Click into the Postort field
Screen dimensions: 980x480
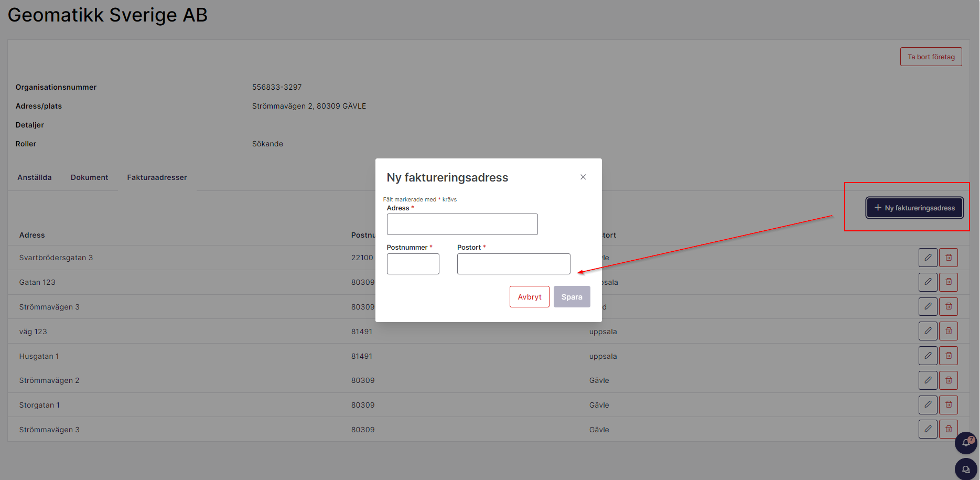[x=513, y=264]
